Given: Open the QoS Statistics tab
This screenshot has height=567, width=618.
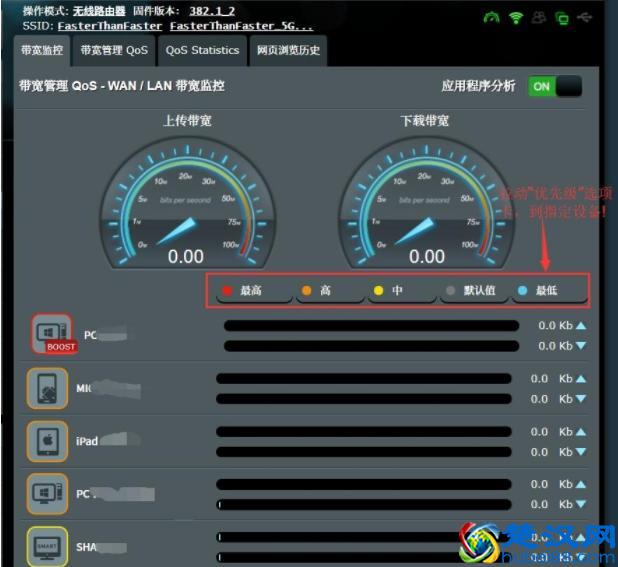Looking at the screenshot, I should [x=202, y=50].
